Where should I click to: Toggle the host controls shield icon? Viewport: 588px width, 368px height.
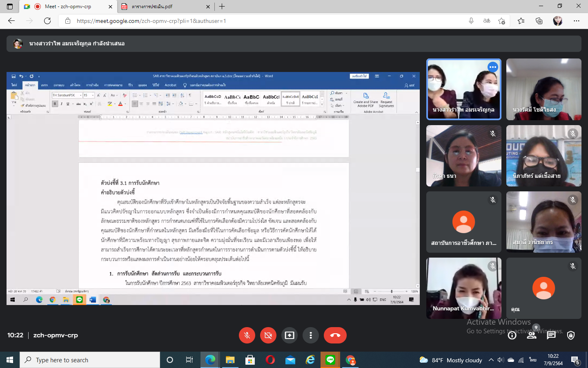pyautogui.click(x=571, y=335)
